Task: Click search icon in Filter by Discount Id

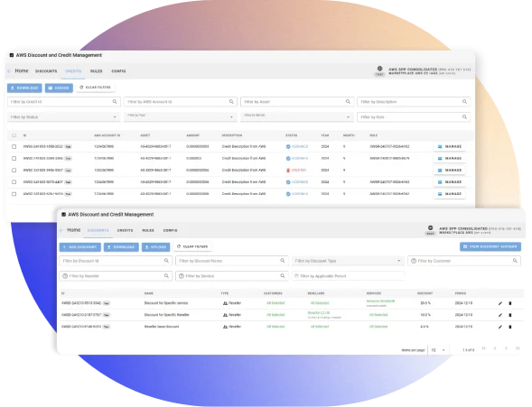Action: (x=166, y=261)
